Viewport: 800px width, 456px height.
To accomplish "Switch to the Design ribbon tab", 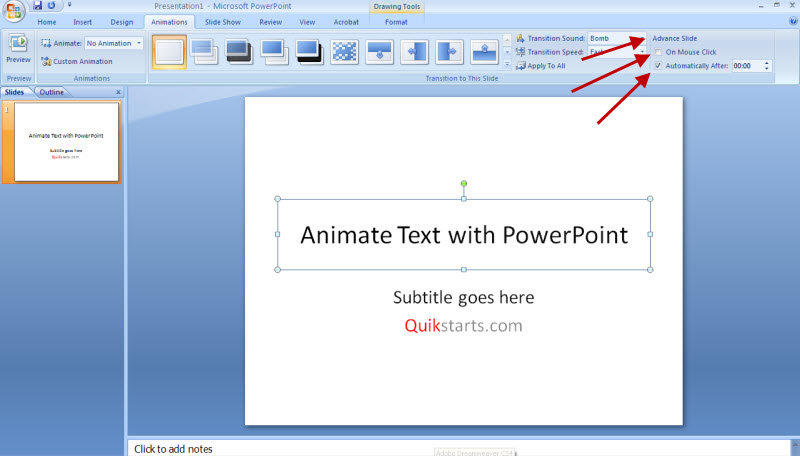I will (x=121, y=22).
